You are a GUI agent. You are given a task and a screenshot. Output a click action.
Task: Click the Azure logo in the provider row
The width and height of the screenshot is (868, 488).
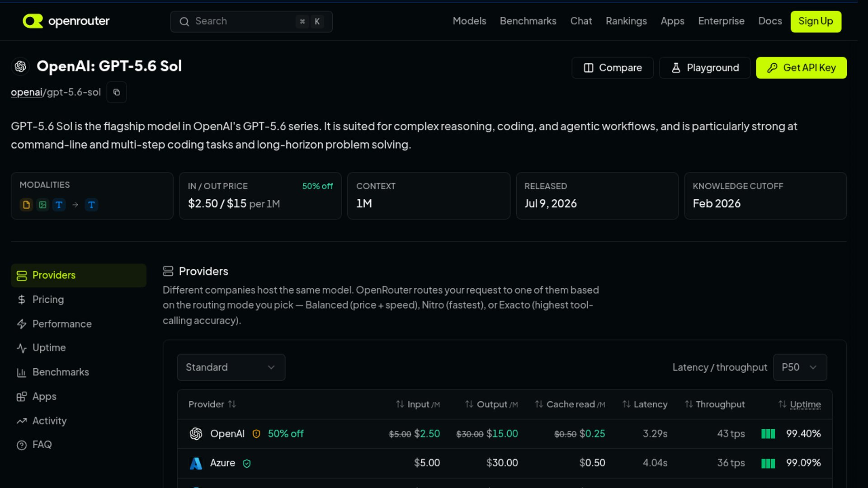pyautogui.click(x=196, y=463)
